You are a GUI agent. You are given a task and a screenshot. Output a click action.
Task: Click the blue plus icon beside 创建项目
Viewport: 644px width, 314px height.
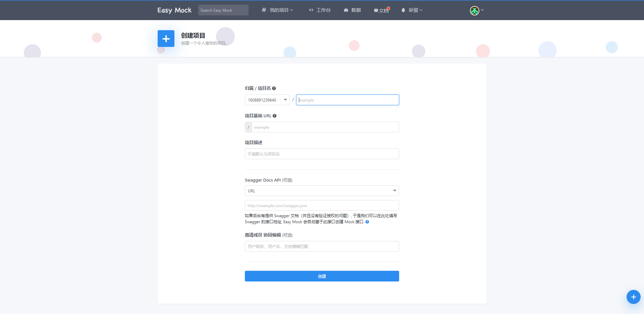(x=166, y=39)
